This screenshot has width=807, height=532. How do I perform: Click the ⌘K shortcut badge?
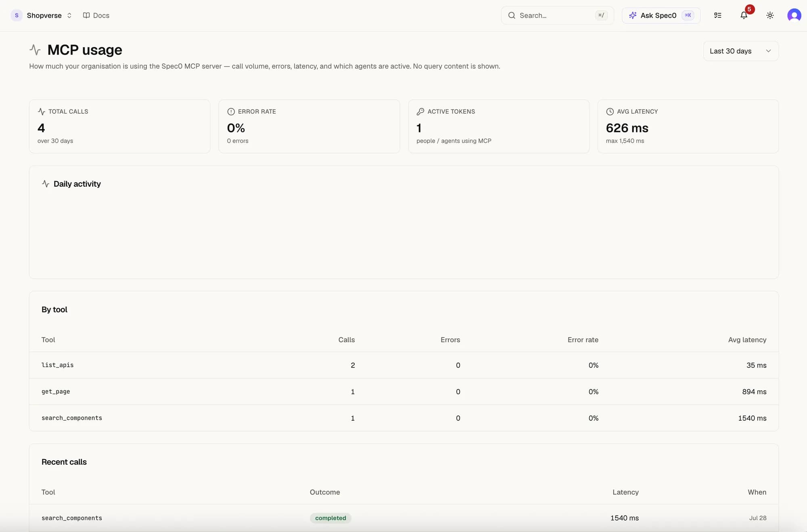[x=688, y=15]
